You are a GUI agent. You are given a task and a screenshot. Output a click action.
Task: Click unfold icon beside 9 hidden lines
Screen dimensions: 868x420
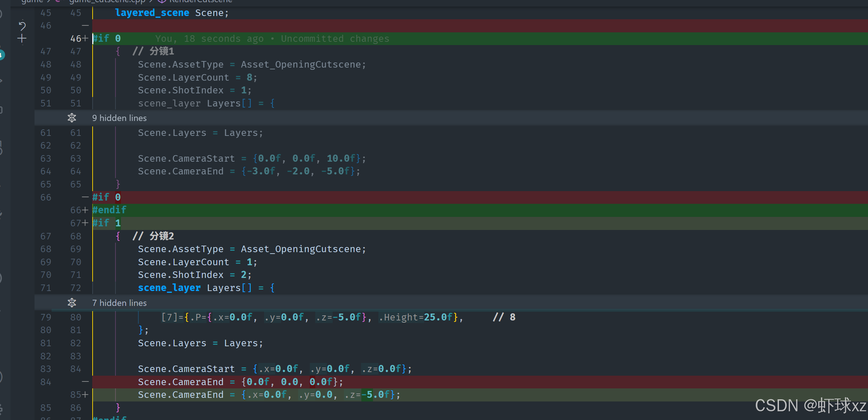pos(72,118)
